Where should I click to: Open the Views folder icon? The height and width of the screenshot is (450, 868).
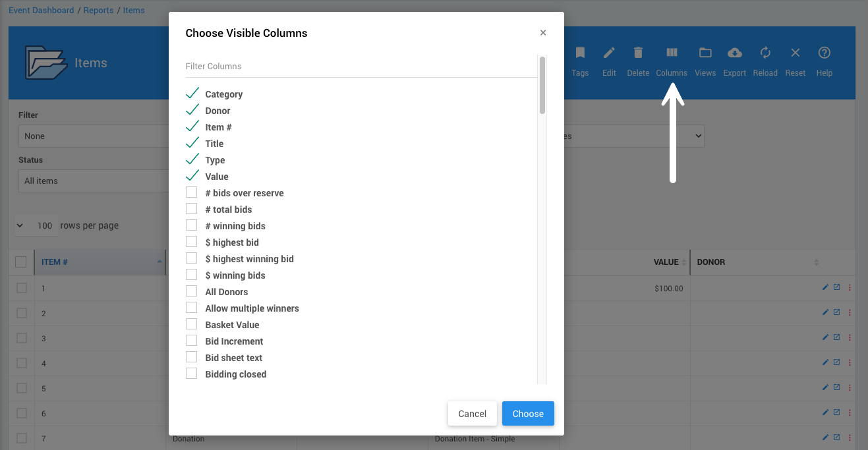[705, 53]
